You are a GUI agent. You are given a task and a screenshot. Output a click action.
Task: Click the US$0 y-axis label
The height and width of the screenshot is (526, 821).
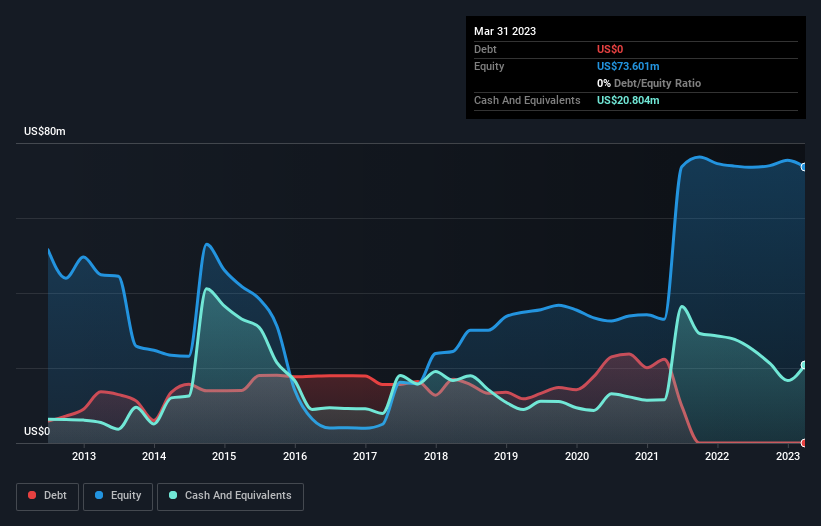[37, 431]
